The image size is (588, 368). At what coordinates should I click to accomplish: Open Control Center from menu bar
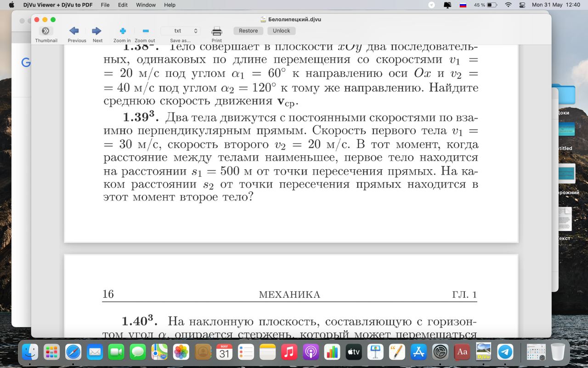tap(522, 5)
